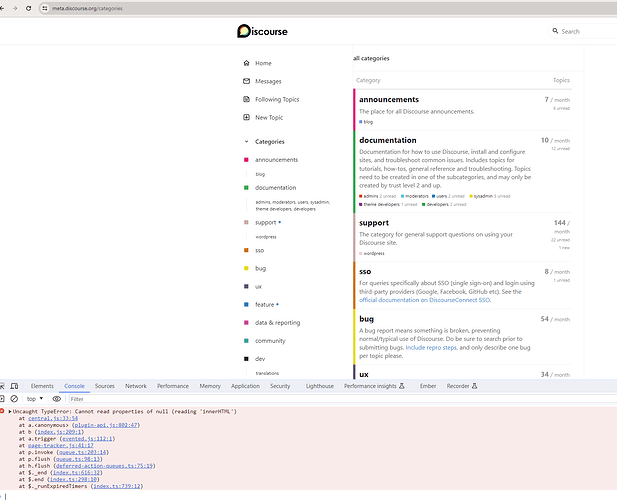This screenshot has height=500, width=617.
Task: Click the Messages envelope icon
Action: [246, 81]
